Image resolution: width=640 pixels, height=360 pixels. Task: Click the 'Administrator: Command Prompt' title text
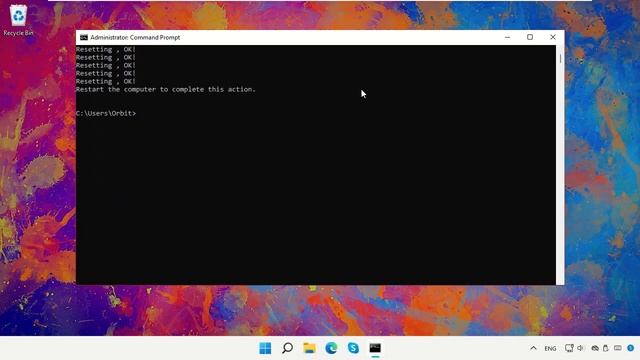coord(135,38)
